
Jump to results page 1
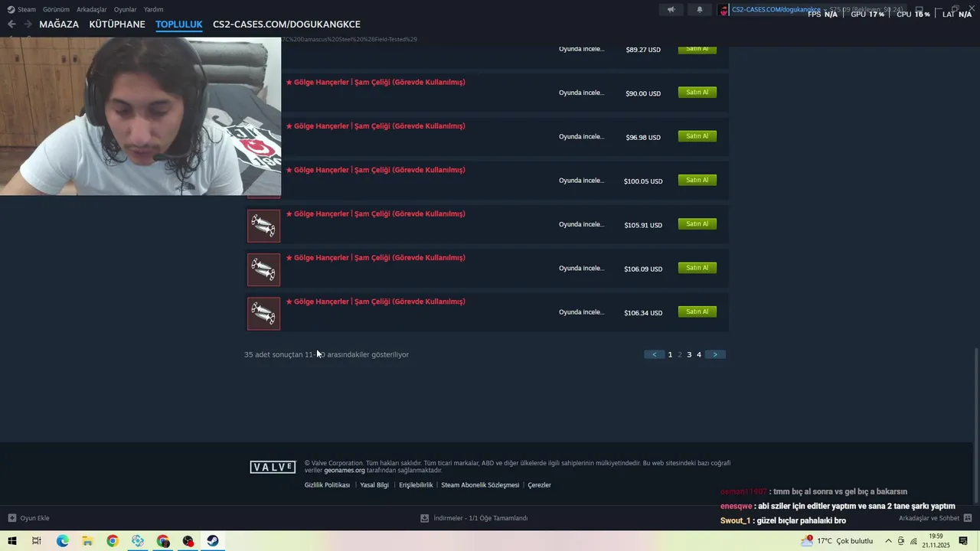tap(670, 354)
